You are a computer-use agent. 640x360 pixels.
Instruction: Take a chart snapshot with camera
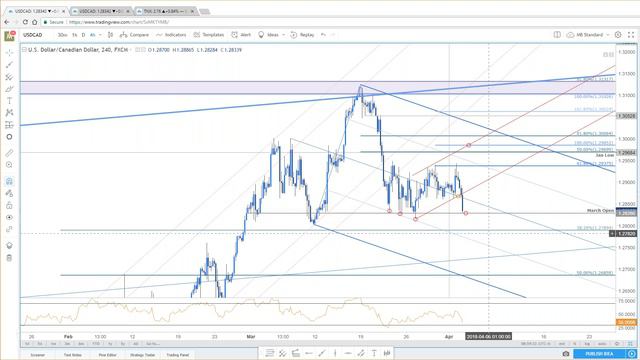tap(566, 354)
